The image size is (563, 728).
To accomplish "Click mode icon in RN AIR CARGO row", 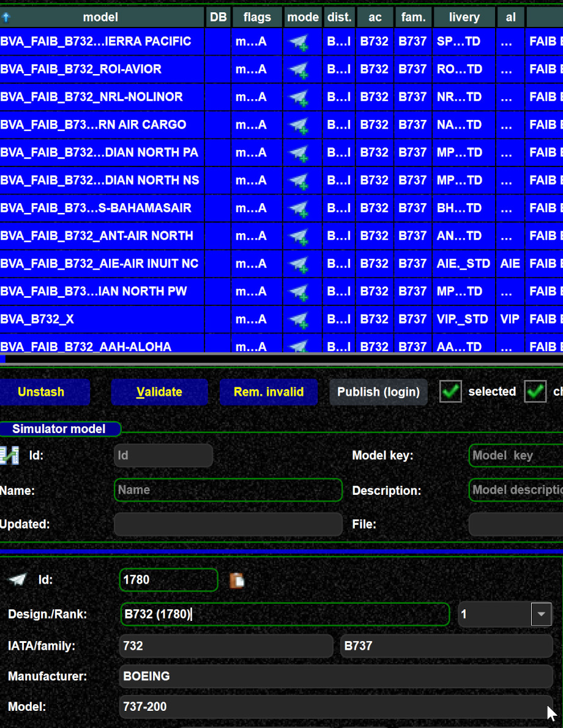I will point(299,126).
